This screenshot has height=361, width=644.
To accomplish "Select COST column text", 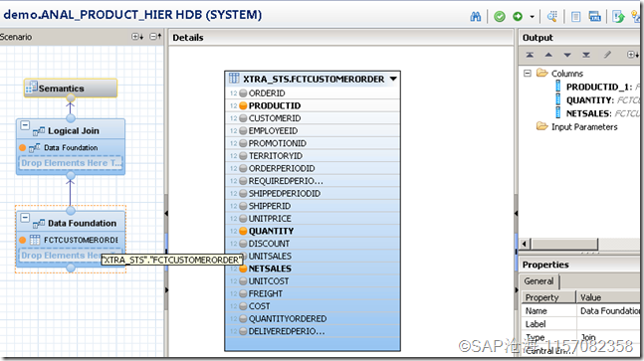I will pos(259,306).
